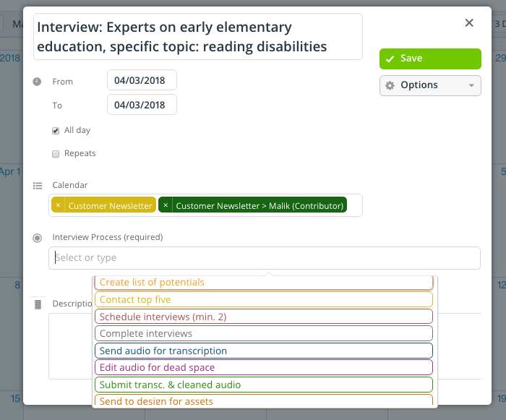Select Send audio for transcription
Viewport: 506px width, 420px height.
(x=264, y=351)
